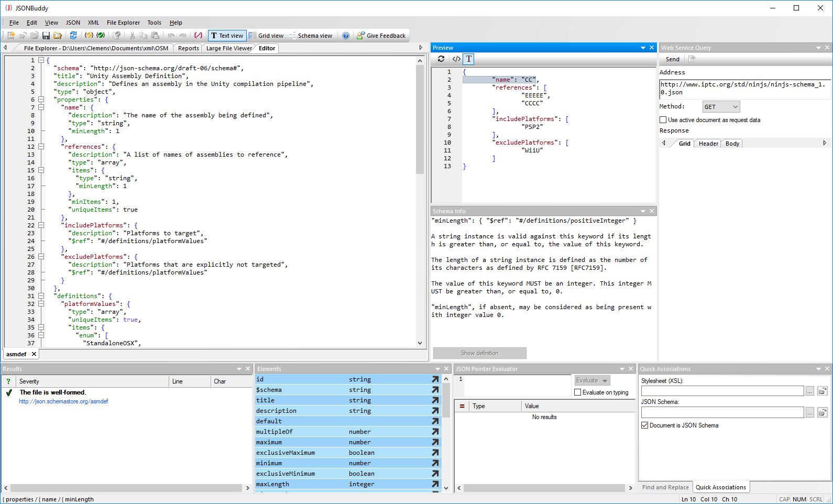
Task: Click the Stylesheet (XSL) input field
Action: pos(722,391)
